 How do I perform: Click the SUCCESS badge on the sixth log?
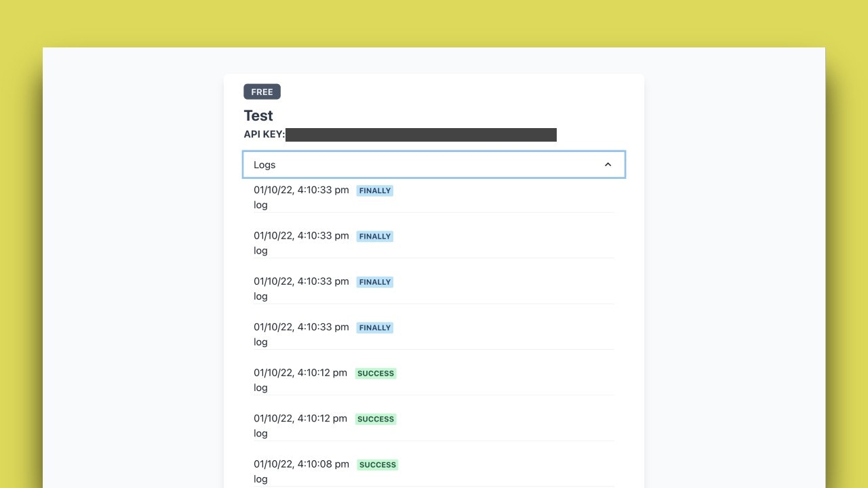pyautogui.click(x=375, y=419)
